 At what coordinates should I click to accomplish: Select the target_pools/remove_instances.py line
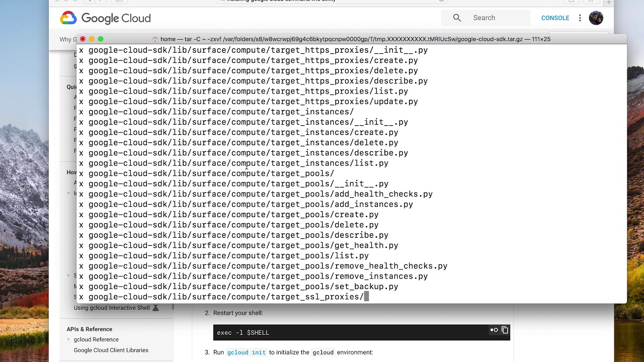click(253, 277)
